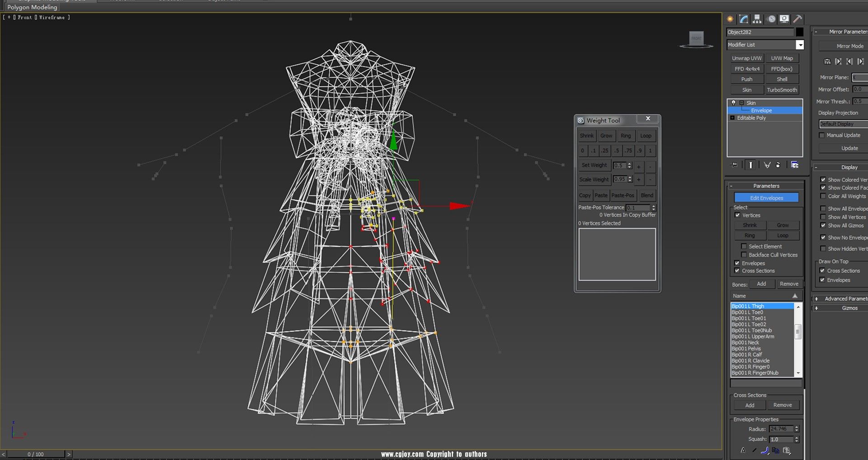Click the Edit Envelopes button
This screenshot has height=460, width=868.
(766, 198)
